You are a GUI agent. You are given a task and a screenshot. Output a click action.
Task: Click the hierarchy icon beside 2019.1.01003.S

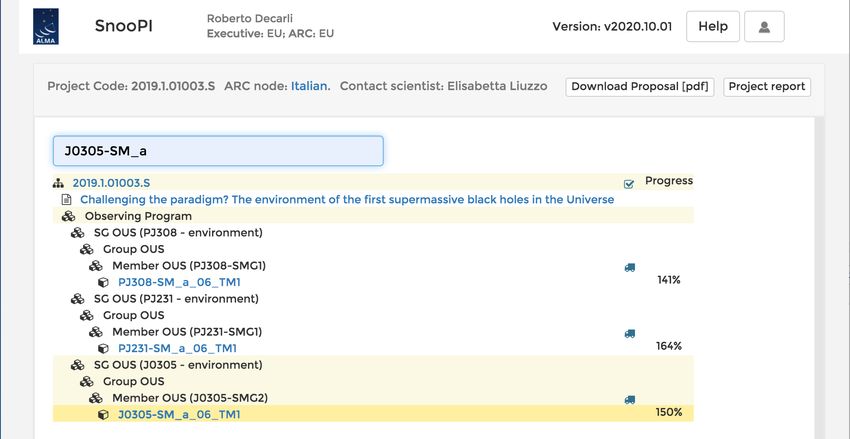tap(58, 183)
